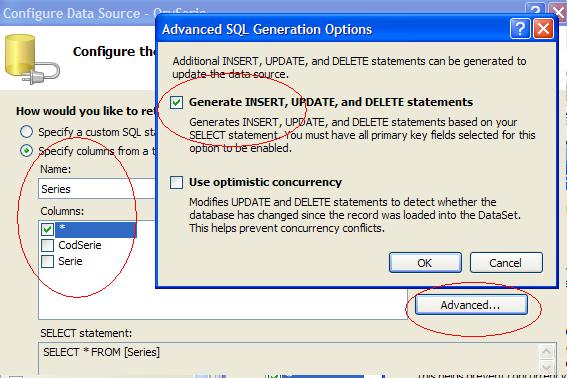Check the Serie column checkbox

(47, 261)
